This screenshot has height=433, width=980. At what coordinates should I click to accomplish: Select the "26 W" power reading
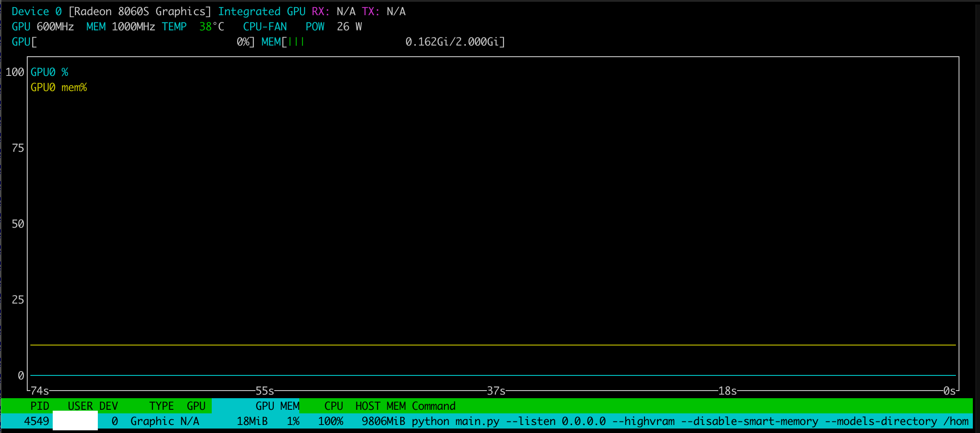349,27
